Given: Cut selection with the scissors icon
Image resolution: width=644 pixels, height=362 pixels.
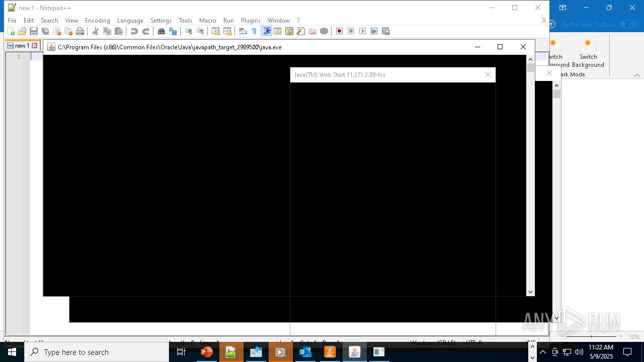Looking at the screenshot, I should (x=96, y=31).
